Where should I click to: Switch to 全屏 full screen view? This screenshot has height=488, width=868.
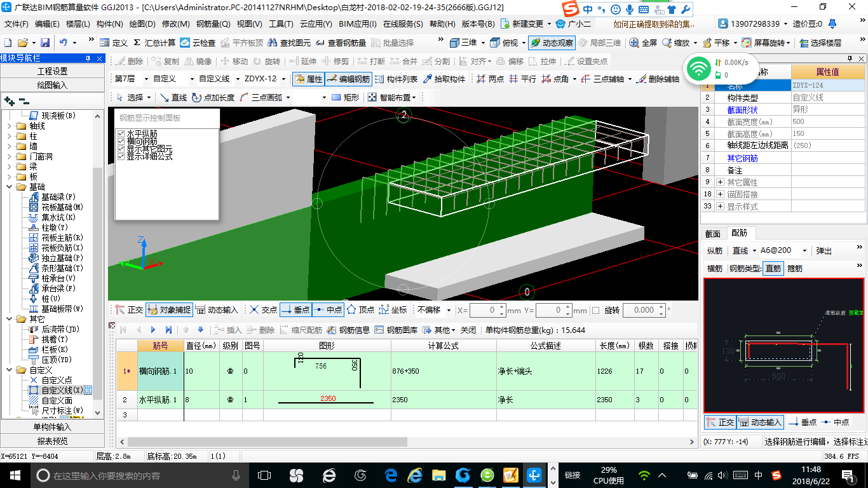[x=643, y=43]
